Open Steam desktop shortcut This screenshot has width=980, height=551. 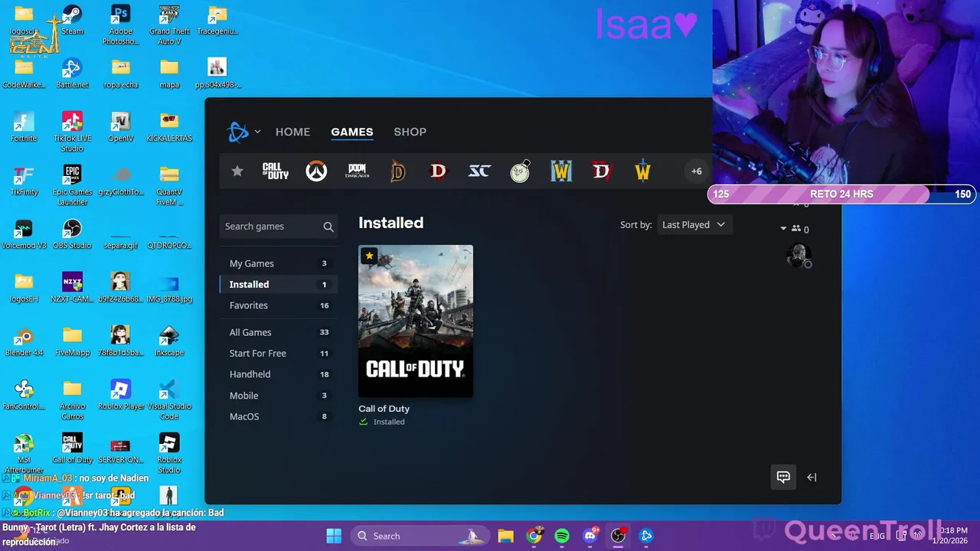72,21
